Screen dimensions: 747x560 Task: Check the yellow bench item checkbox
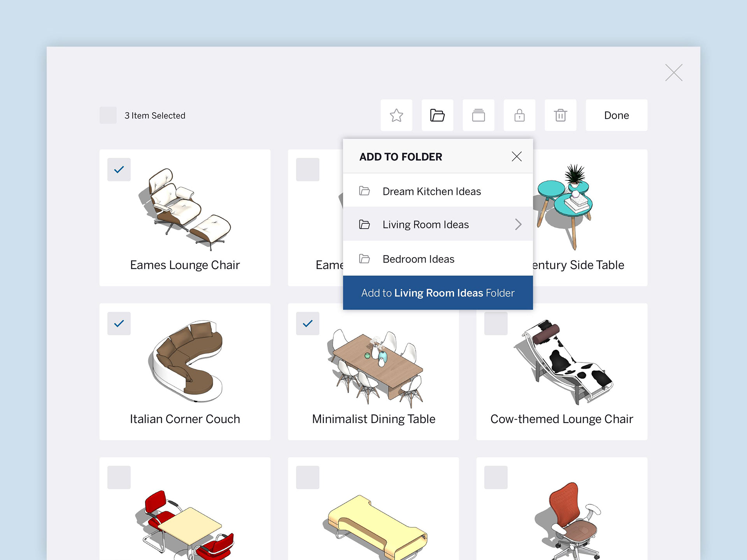[308, 478]
